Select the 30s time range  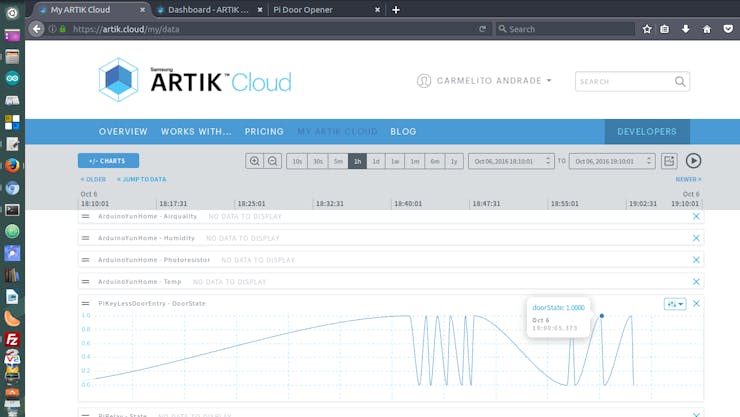(318, 161)
